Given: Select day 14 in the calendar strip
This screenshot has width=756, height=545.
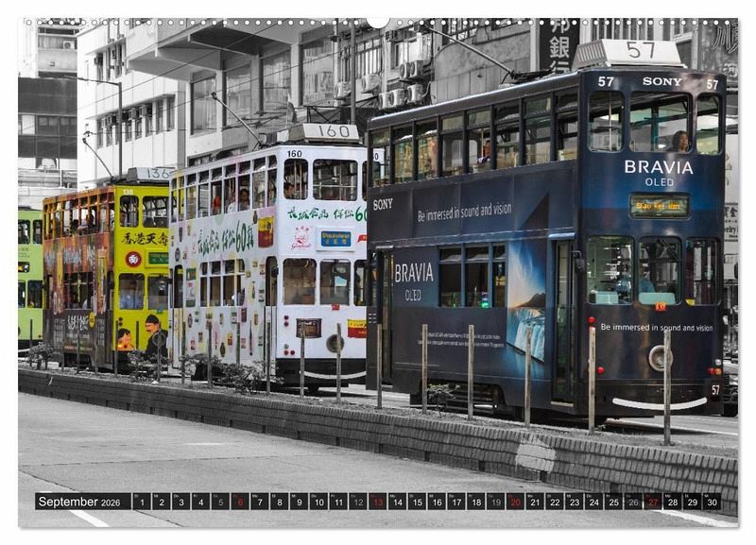Looking at the screenshot, I should click(397, 502).
